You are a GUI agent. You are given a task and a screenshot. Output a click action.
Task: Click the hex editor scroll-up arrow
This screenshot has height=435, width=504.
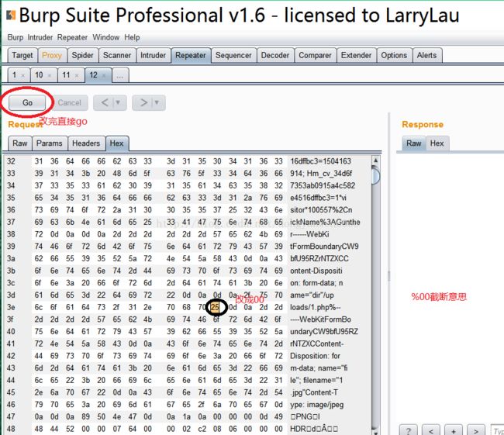point(375,160)
